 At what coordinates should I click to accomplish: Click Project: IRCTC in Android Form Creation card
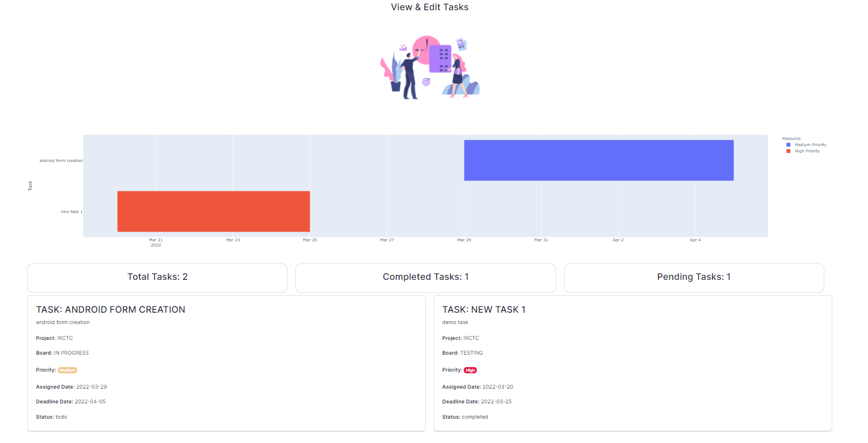pos(54,338)
